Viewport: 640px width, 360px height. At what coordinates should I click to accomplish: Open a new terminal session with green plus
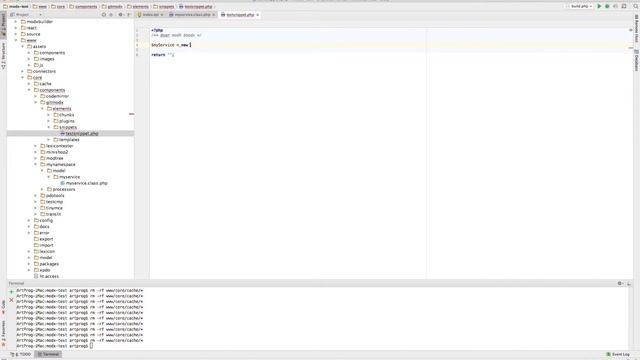point(11,292)
